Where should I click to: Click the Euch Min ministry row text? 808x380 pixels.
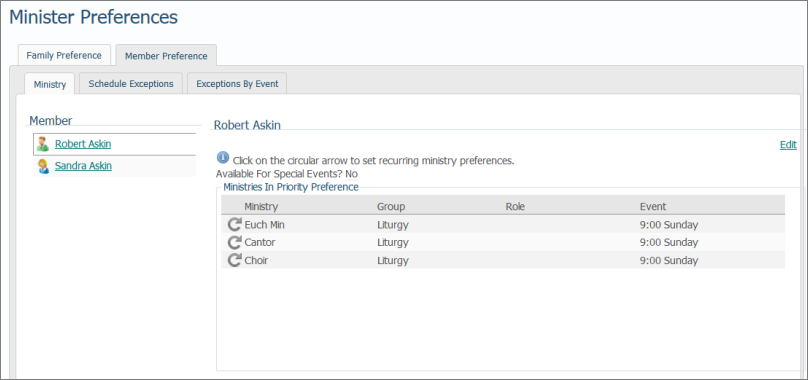264,225
